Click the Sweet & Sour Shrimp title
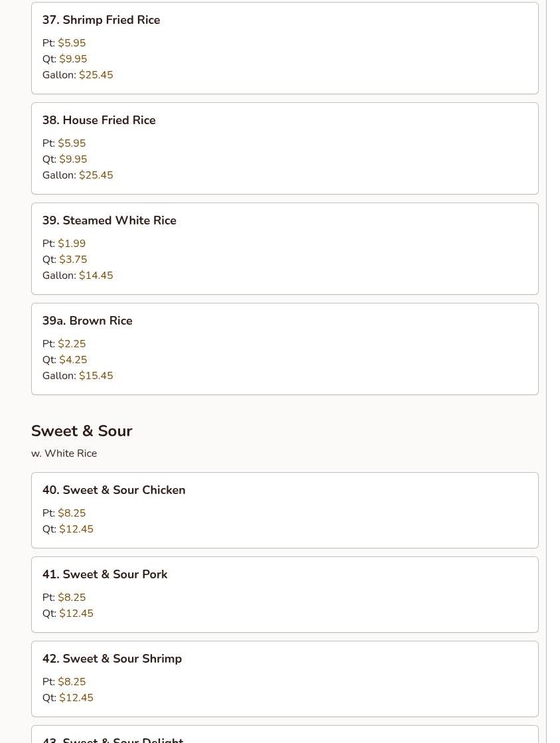560x743 pixels. [x=112, y=659]
